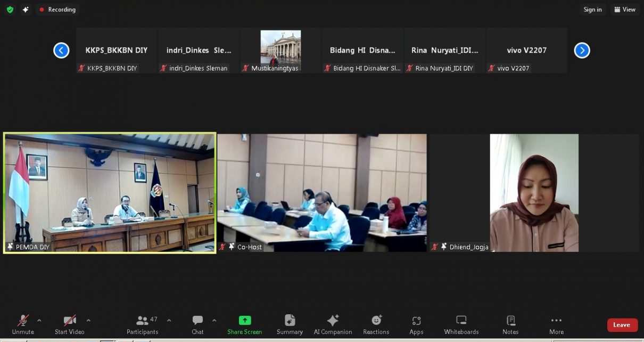
Task: Open video options arrow beside Start Video
Action: click(88, 320)
